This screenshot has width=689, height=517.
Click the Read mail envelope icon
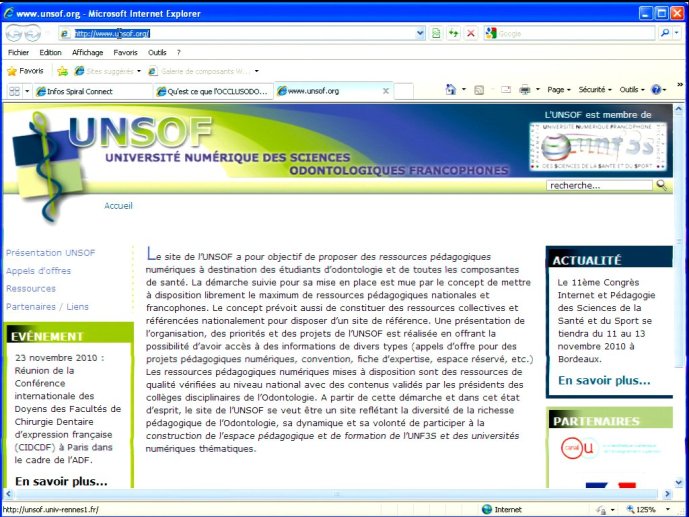click(x=506, y=90)
